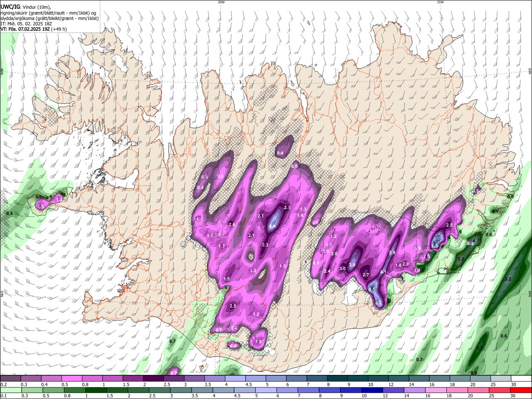The width and height of the screenshot is (532, 399).
Task: Click the 0.8 swatch in purple snow legend
Action: pyautogui.click(x=92, y=379)
